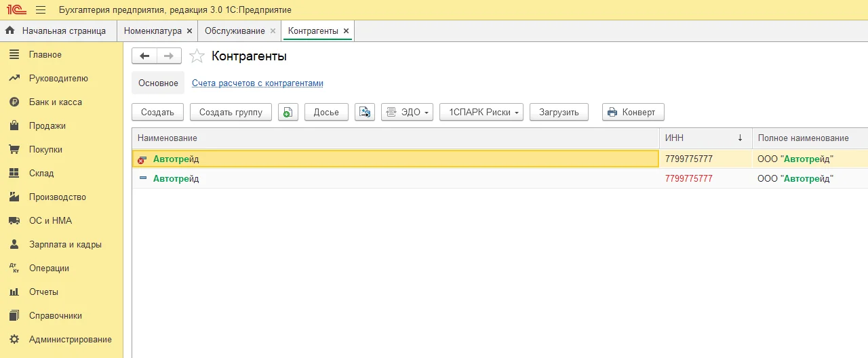Click the 1C logo icon

coord(16,9)
